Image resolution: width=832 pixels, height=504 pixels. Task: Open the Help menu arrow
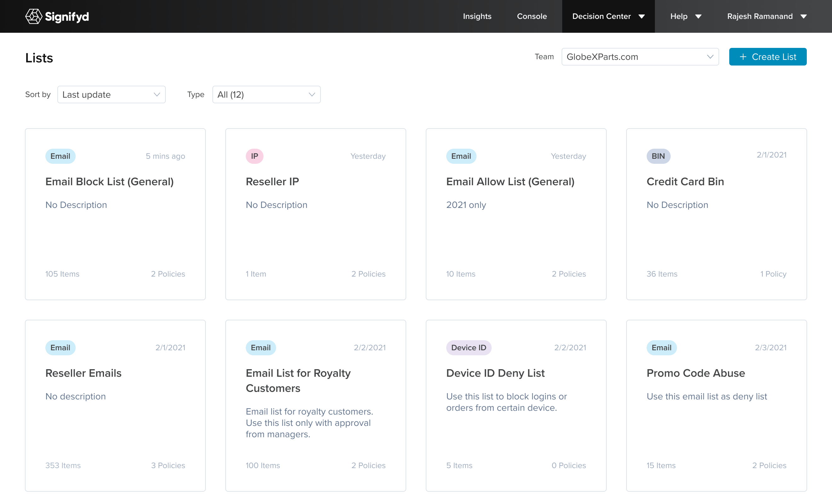pos(698,17)
